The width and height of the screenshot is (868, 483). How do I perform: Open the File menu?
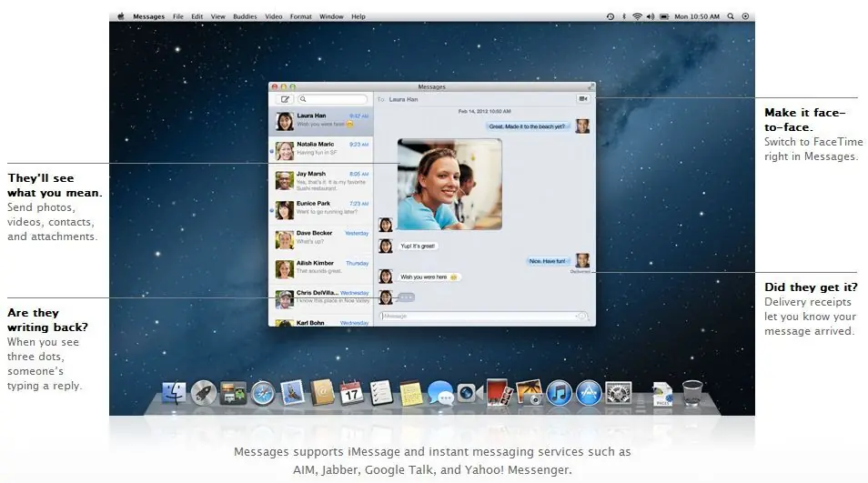(177, 16)
